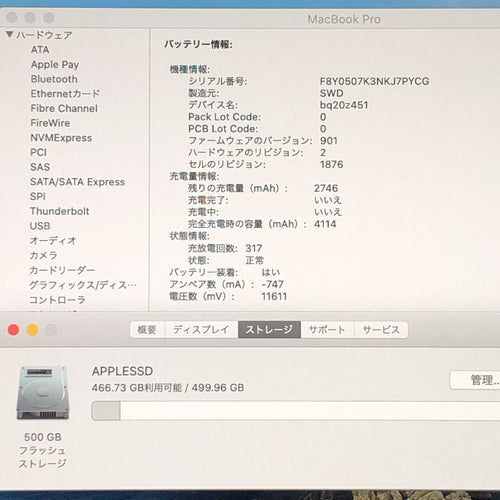Click the flash storage drive icon
The image size is (500, 500).
pos(43,393)
